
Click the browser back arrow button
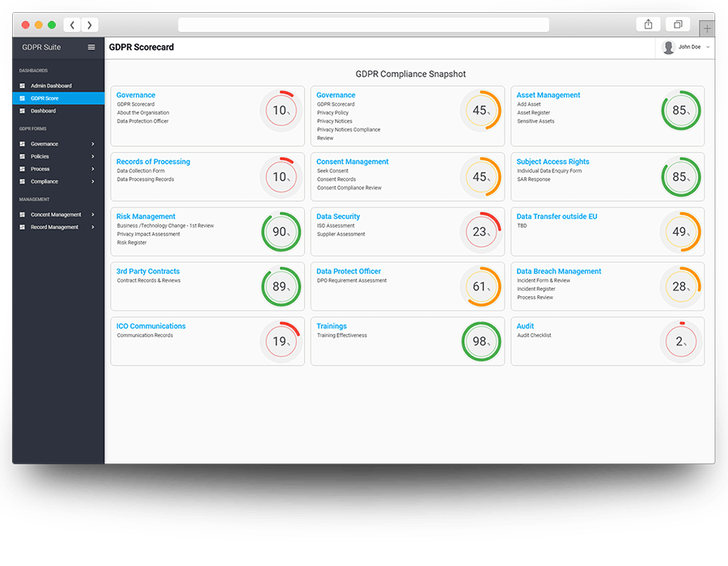click(x=73, y=25)
